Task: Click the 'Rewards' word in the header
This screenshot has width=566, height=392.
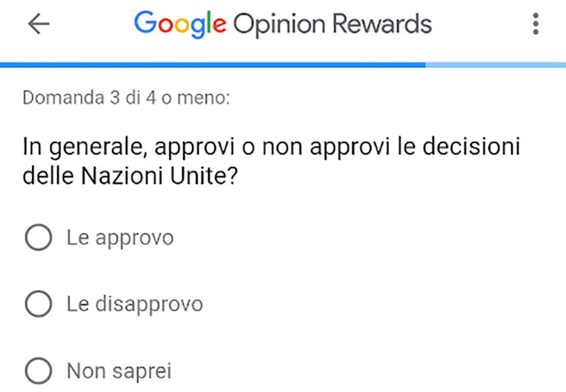Action: click(382, 24)
